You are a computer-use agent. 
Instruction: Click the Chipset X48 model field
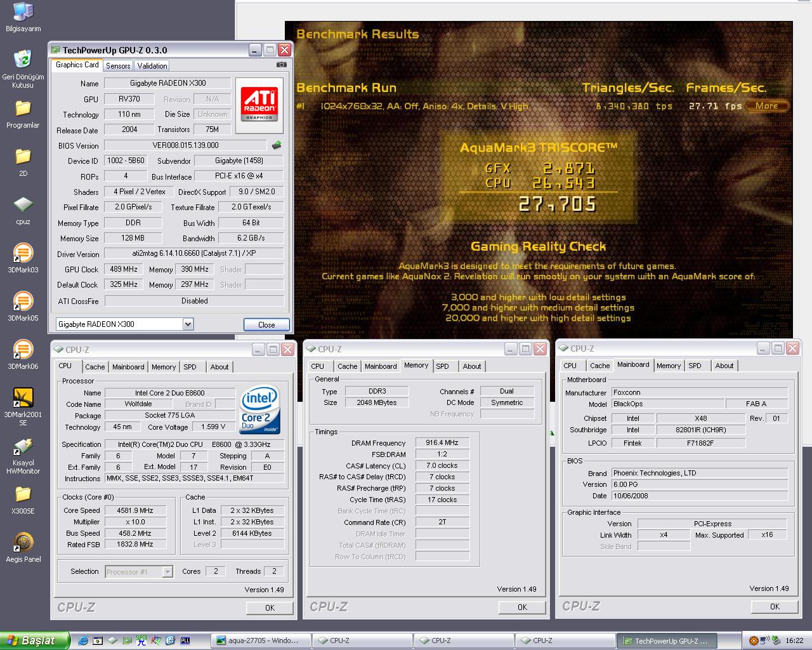point(701,418)
